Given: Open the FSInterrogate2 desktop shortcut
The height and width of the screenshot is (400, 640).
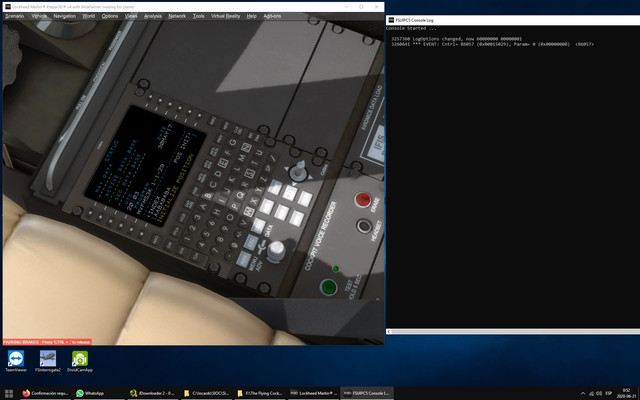Looking at the screenshot, I should pos(48,361).
